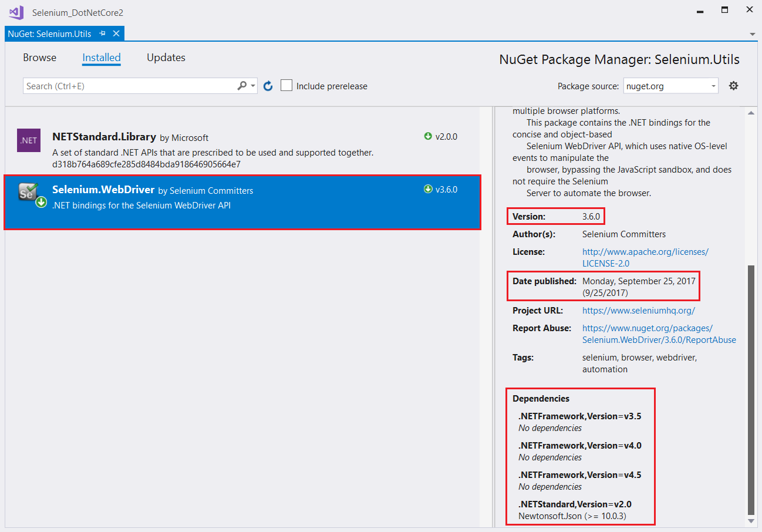Open NuGet settings gear

coord(733,86)
